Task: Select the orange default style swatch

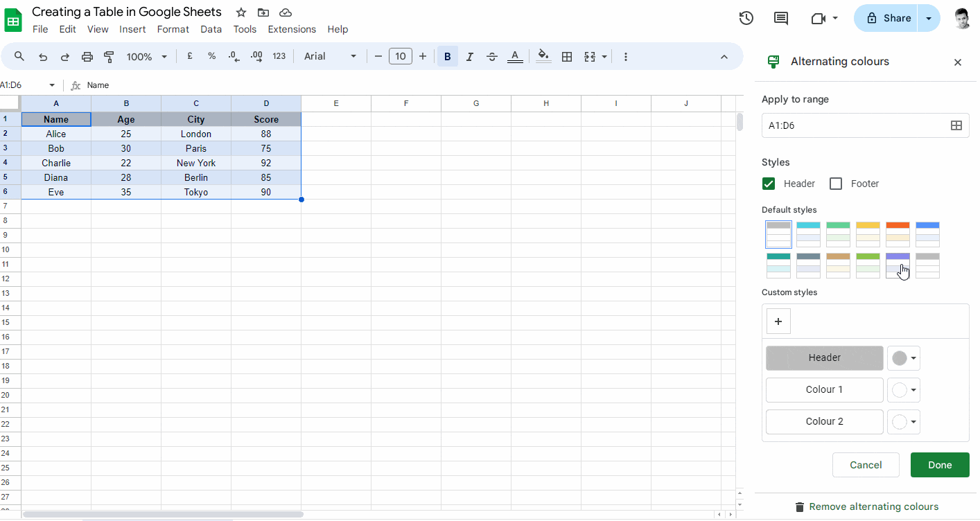Action: coord(898,234)
